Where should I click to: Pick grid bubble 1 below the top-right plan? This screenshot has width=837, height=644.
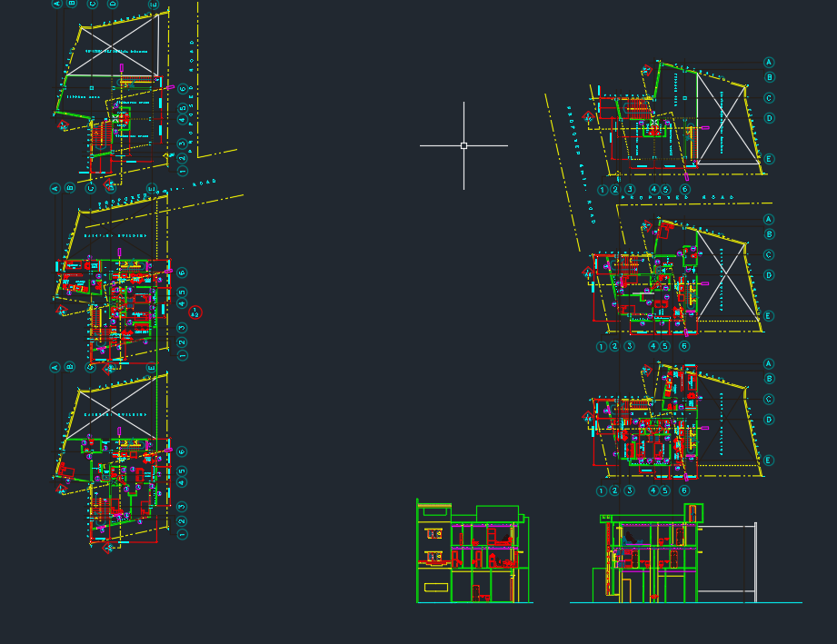[x=603, y=190]
